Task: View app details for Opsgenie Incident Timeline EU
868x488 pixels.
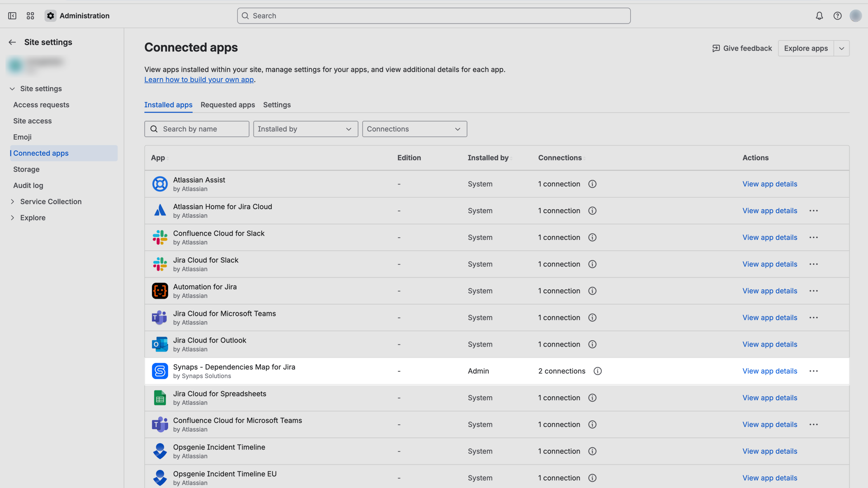Action: click(769, 478)
